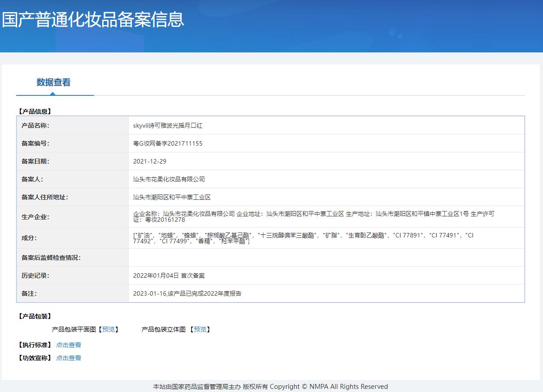Screen dimensions: 543x392
Task: Click the 【产品信息】 section heading
Action: click(35, 112)
